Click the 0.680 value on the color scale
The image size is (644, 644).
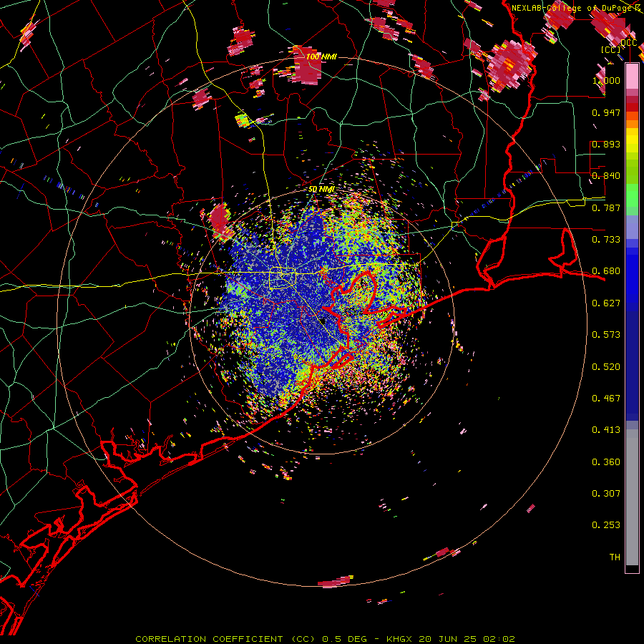click(606, 271)
